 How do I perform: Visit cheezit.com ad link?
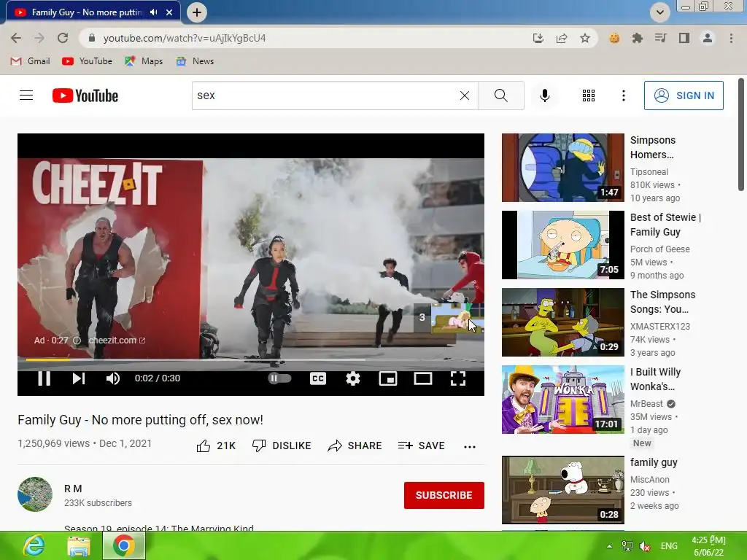tap(117, 341)
